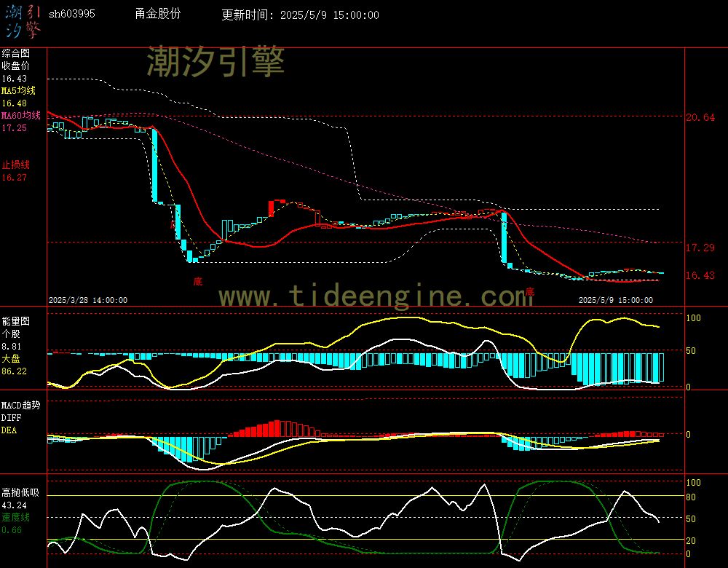Select the MA60均线 legend label
728x568 pixels.
click(x=21, y=115)
